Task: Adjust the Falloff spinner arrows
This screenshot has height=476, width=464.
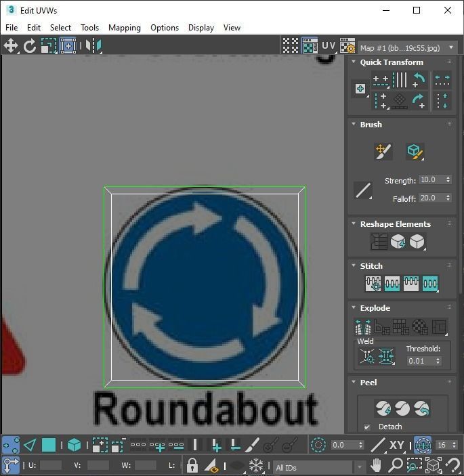Action: coord(448,198)
